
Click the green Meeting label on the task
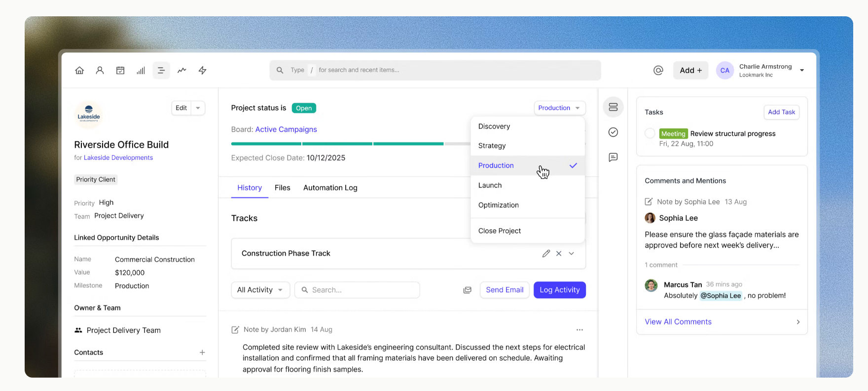pos(673,134)
